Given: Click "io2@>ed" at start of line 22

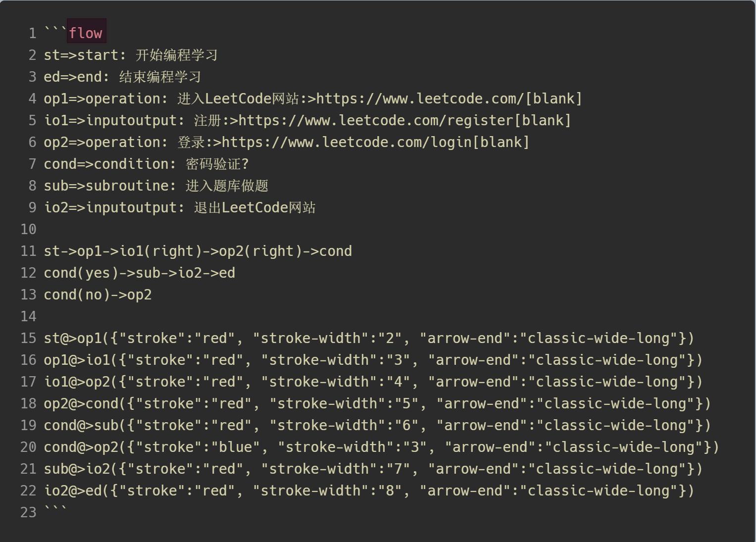Looking at the screenshot, I should coord(72,491).
